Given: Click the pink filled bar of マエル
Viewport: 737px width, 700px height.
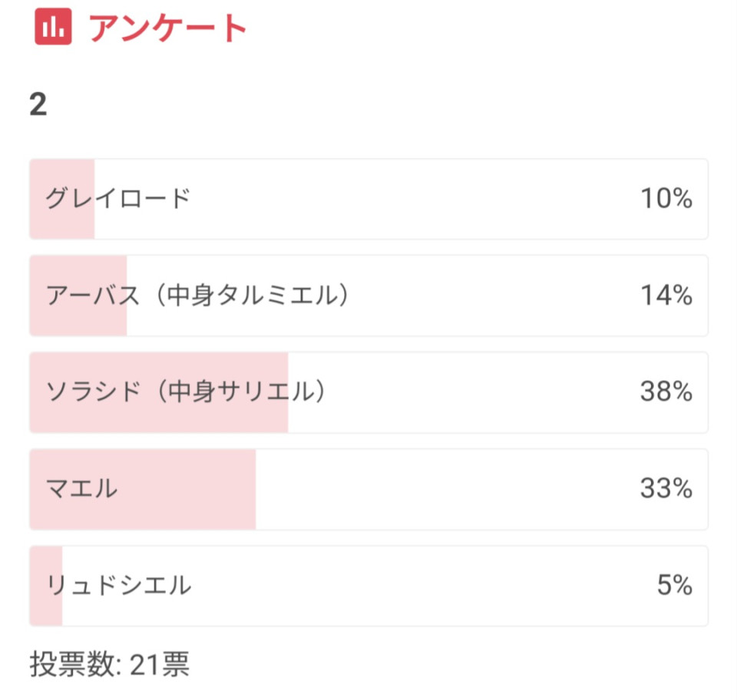Looking at the screenshot, I should click(143, 490).
